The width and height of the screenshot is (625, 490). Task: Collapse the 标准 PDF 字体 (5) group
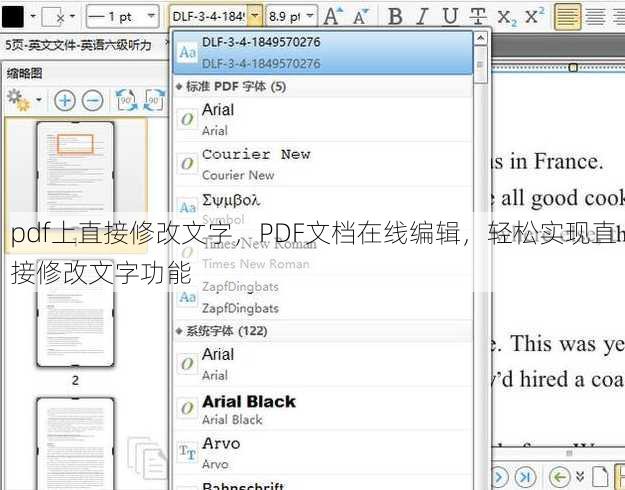179,87
